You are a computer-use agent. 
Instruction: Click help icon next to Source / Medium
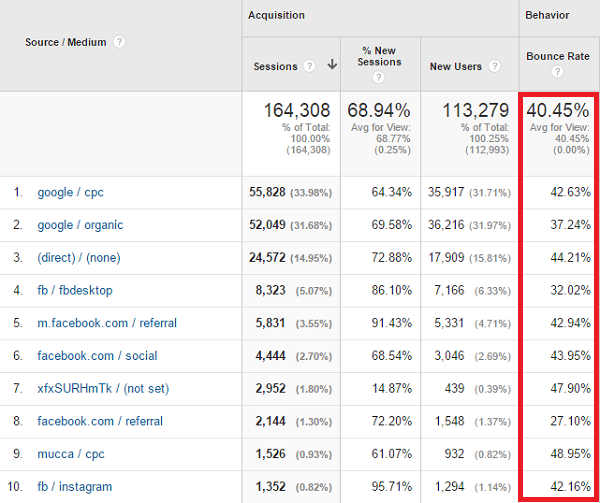[x=119, y=42]
